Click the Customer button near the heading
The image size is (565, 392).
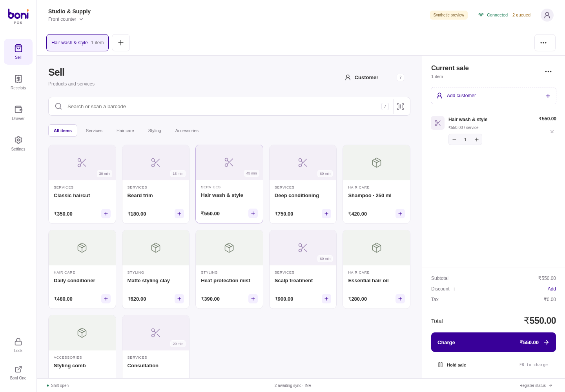pos(361,78)
